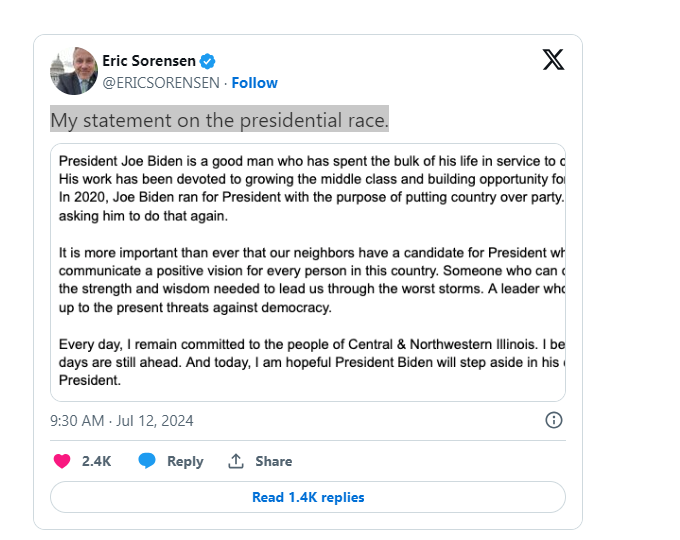This screenshot has height=540, width=680.
Task: Click the 2.4K likes count
Action: [96, 461]
